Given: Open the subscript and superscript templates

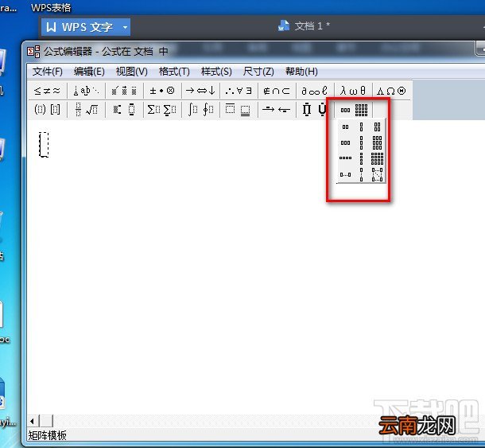Looking at the screenshot, I should point(124,109).
